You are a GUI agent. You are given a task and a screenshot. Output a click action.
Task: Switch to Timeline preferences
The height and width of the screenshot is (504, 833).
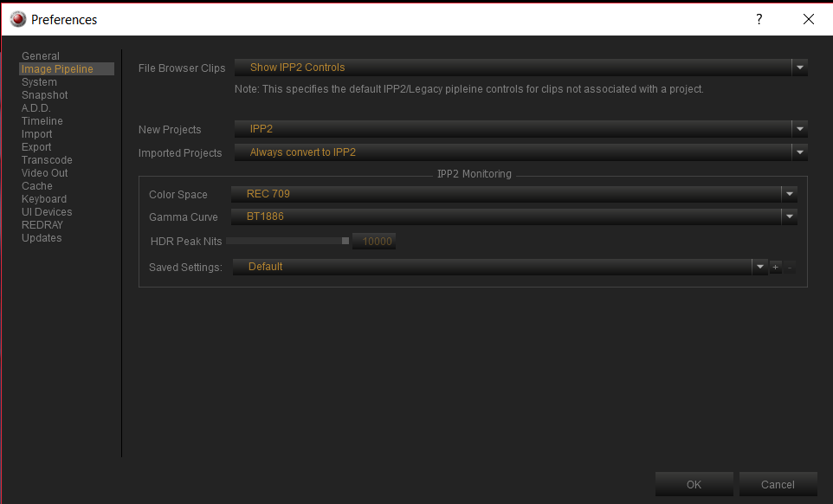point(42,121)
